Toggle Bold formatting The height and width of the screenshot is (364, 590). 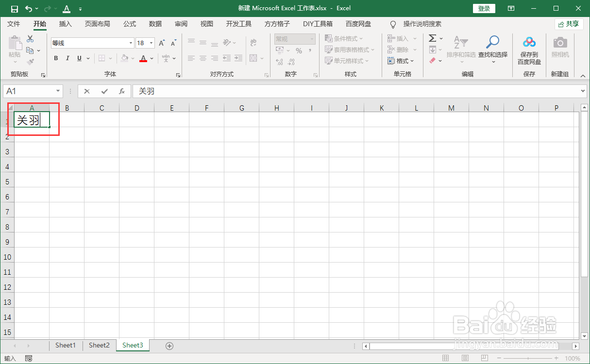pos(56,58)
